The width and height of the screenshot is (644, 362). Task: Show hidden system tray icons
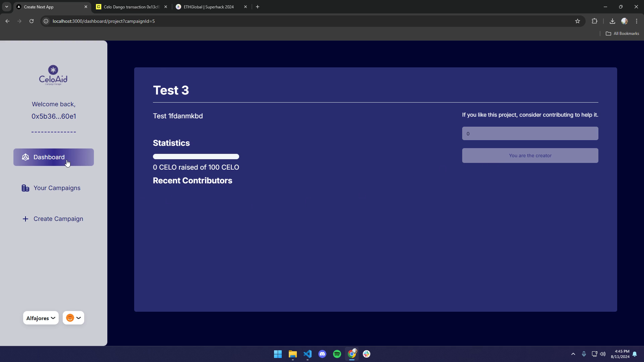click(573, 354)
